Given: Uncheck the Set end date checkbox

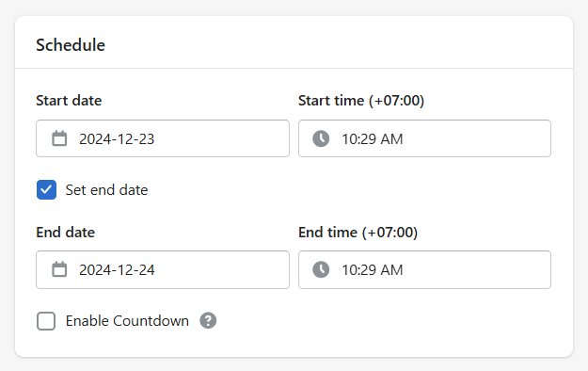Looking at the screenshot, I should (46, 189).
